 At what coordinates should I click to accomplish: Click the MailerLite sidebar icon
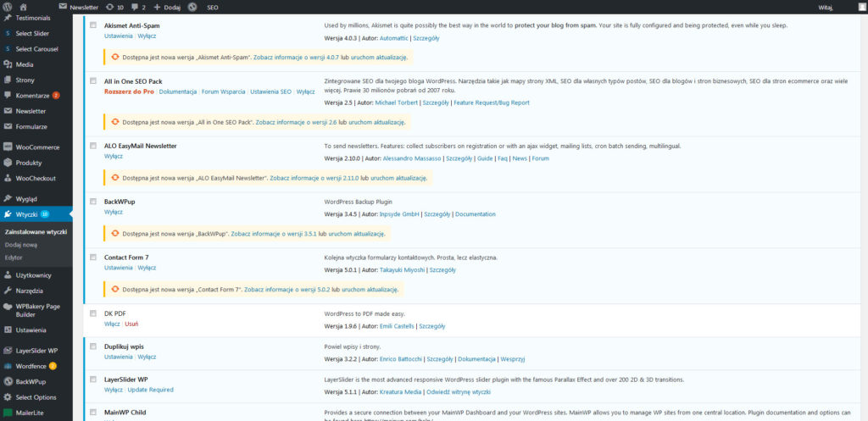(x=7, y=413)
